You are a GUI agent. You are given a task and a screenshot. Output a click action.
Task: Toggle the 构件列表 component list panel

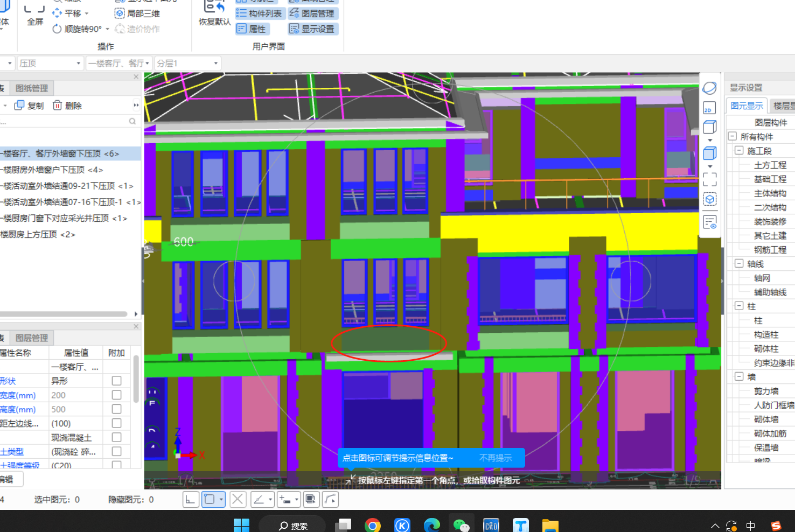point(260,13)
